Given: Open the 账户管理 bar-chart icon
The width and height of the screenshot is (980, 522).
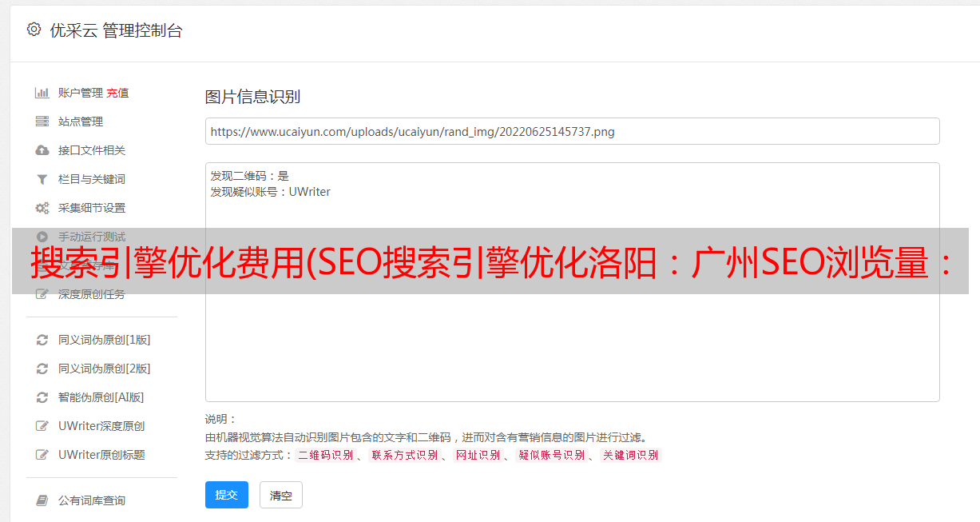Looking at the screenshot, I should tap(42, 93).
